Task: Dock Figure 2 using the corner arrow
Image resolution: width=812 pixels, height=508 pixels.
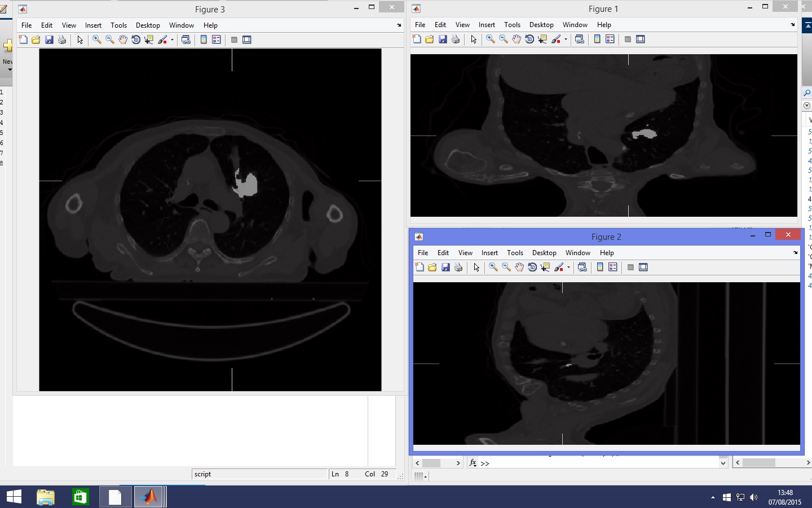Action: click(796, 253)
